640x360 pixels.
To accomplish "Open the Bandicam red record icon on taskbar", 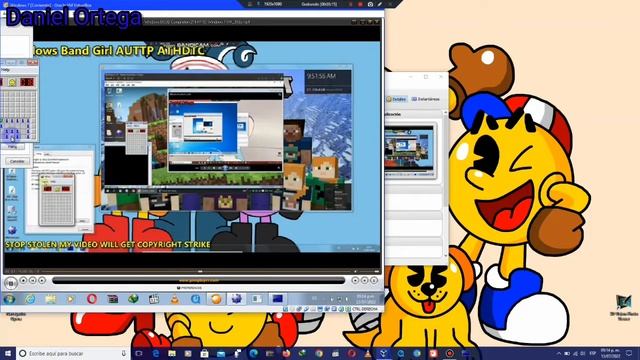I will point(449,353).
